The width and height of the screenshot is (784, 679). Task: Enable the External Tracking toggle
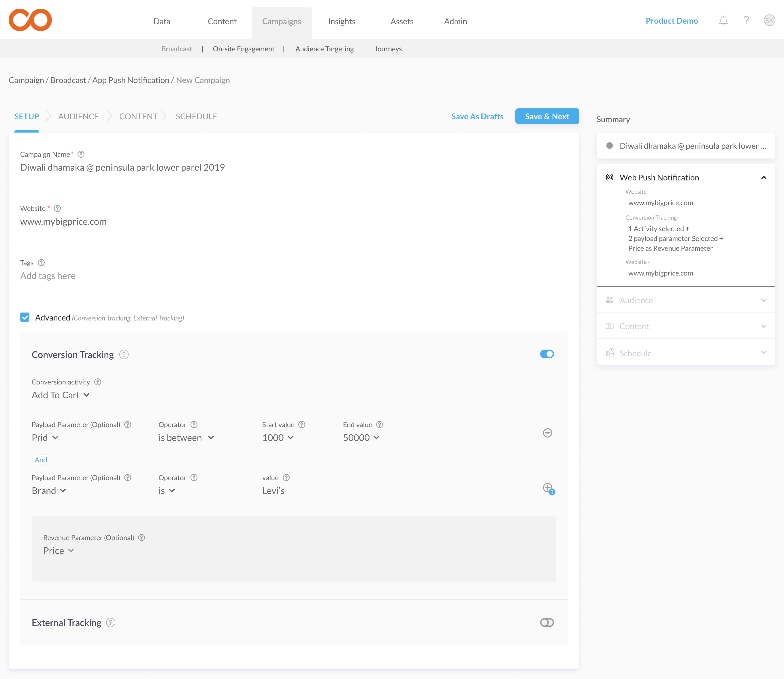pyautogui.click(x=547, y=623)
